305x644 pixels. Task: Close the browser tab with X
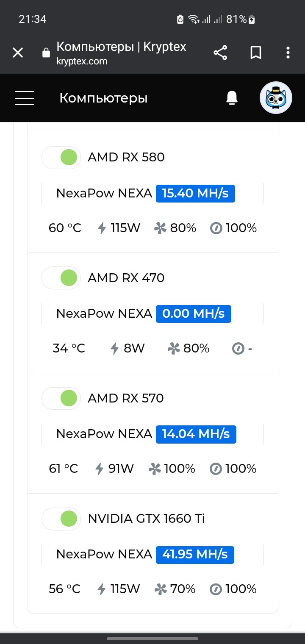pyautogui.click(x=18, y=53)
